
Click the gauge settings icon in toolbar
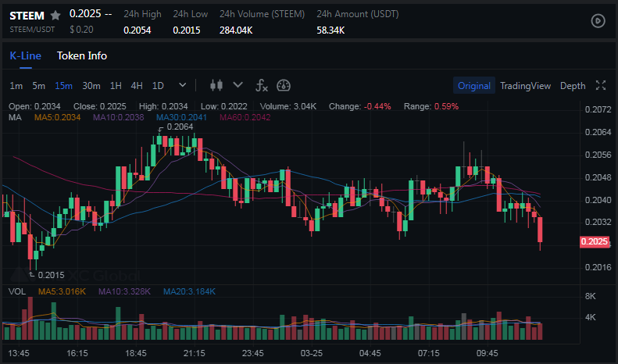pyautogui.click(x=284, y=85)
